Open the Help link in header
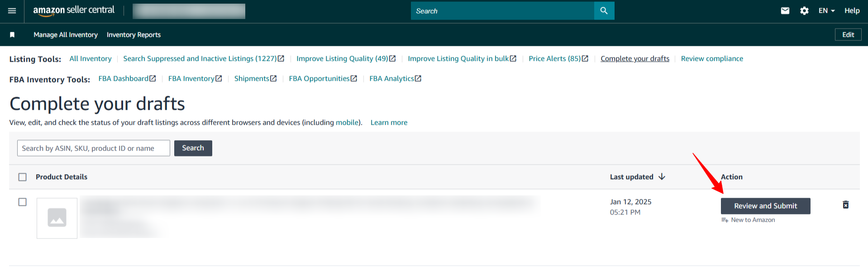The width and height of the screenshot is (868, 267). pos(852,11)
